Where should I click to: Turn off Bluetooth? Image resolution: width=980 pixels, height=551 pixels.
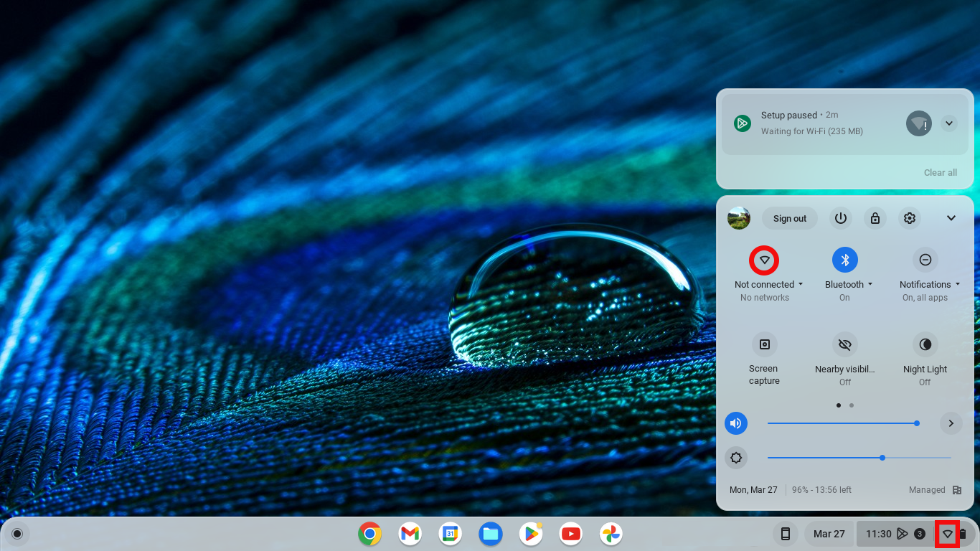[x=844, y=260]
